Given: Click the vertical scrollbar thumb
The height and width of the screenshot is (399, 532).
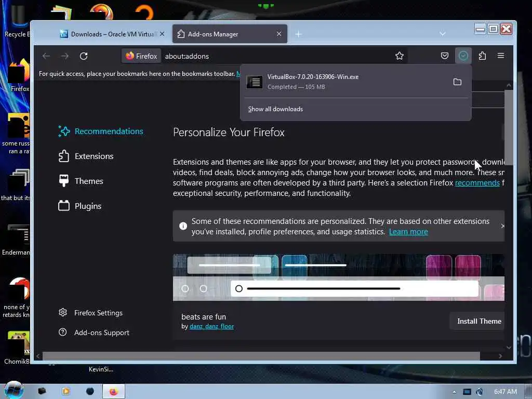Looking at the screenshot, I should point(509,128).
